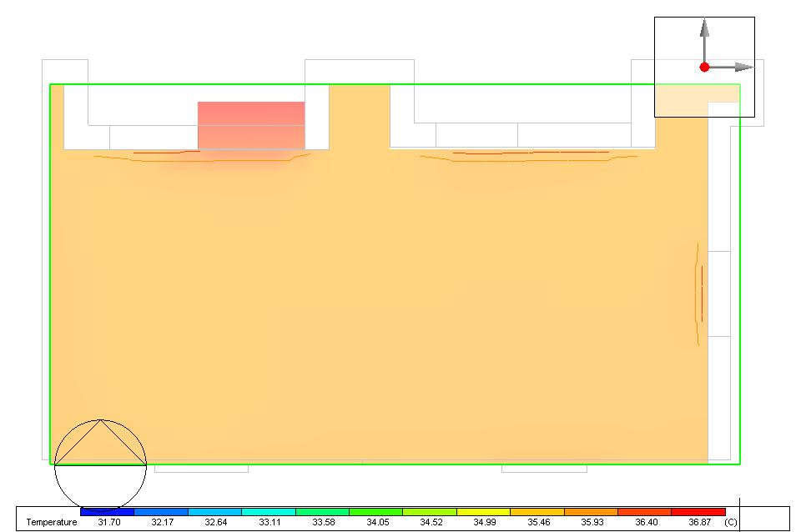Pick the blue legend segment above 32.17

pos(161,512)
